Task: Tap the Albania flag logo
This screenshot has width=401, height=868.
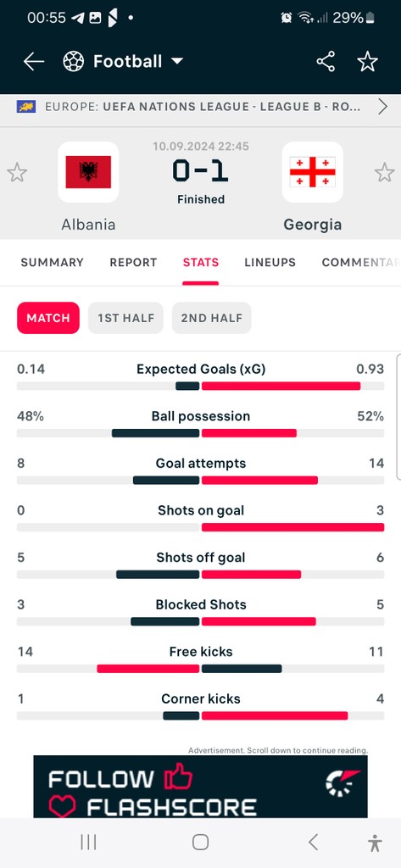Action: pos(88,172)
